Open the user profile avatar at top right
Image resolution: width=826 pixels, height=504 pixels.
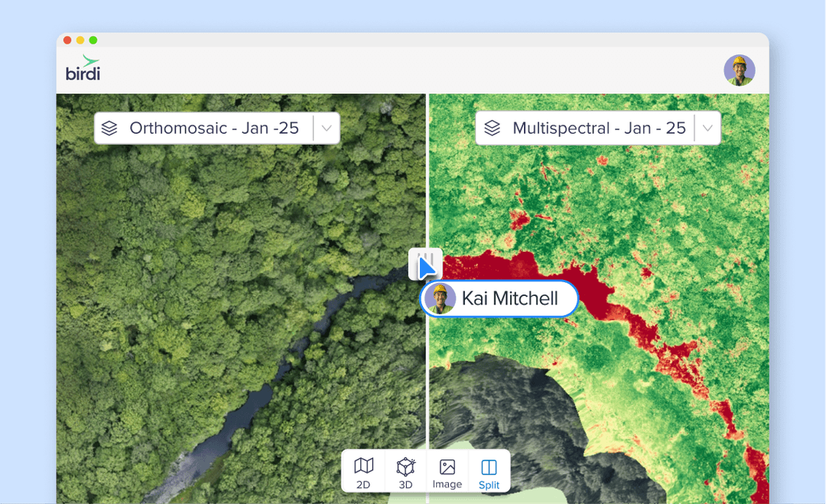click(x=739, y=69)
